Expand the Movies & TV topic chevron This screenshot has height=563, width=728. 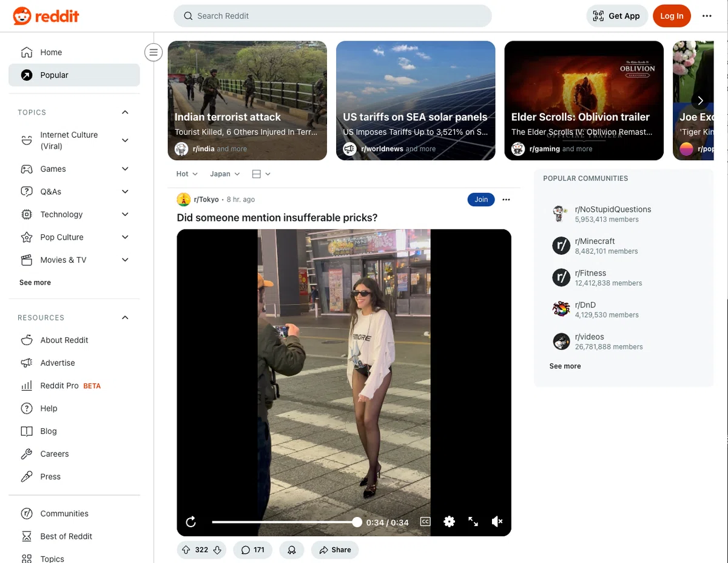pyautogui.click(x=125, y=260)
